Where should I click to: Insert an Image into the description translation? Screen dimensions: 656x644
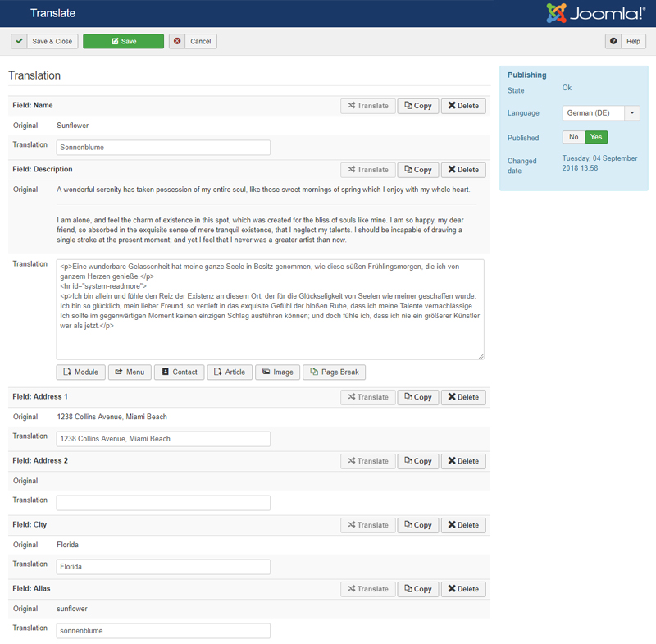pyautogui.click(x=277, y=372)
